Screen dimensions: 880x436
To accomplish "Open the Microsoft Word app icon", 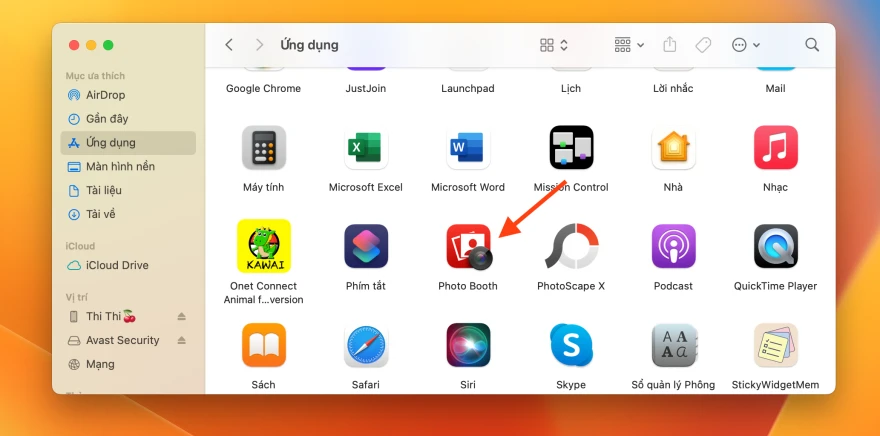I will pos(468,148).
